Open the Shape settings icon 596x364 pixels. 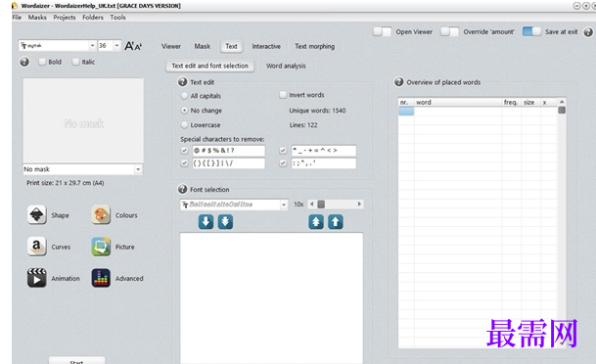coord(36,214)
